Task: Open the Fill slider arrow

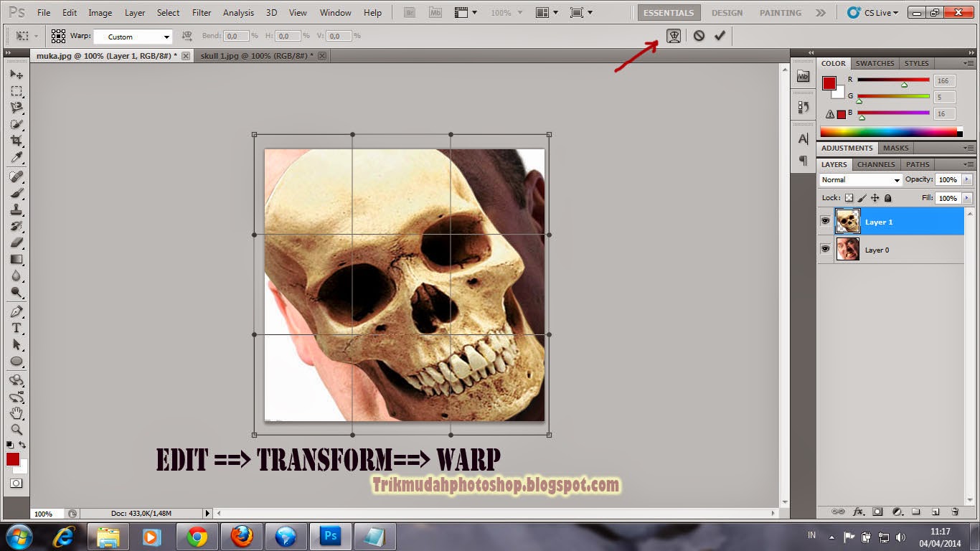Action: tap(967, 198)
